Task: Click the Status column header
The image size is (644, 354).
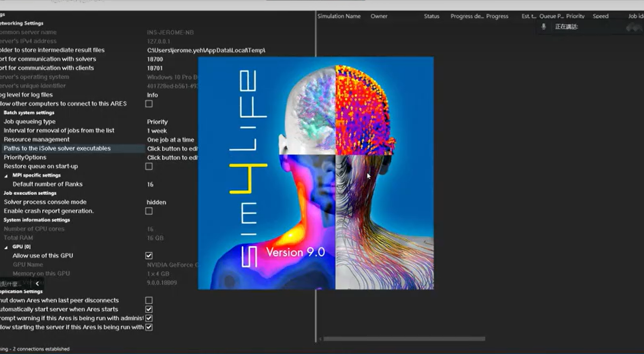Action: (431, 16)
